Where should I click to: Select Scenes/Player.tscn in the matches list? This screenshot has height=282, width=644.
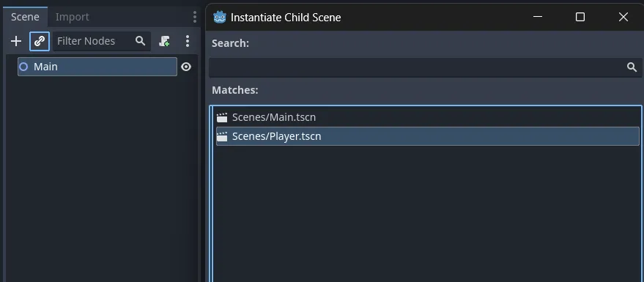coord(428,136)
